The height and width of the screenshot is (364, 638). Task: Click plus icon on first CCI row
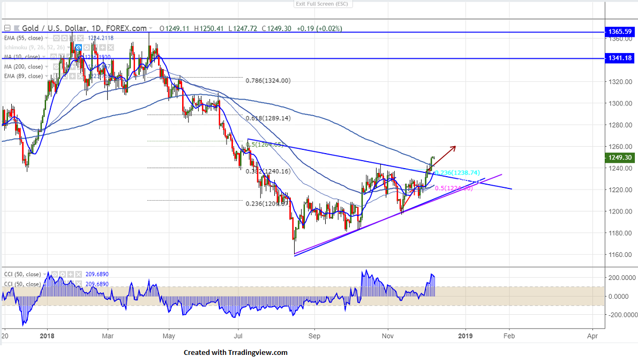pos(70,274)
